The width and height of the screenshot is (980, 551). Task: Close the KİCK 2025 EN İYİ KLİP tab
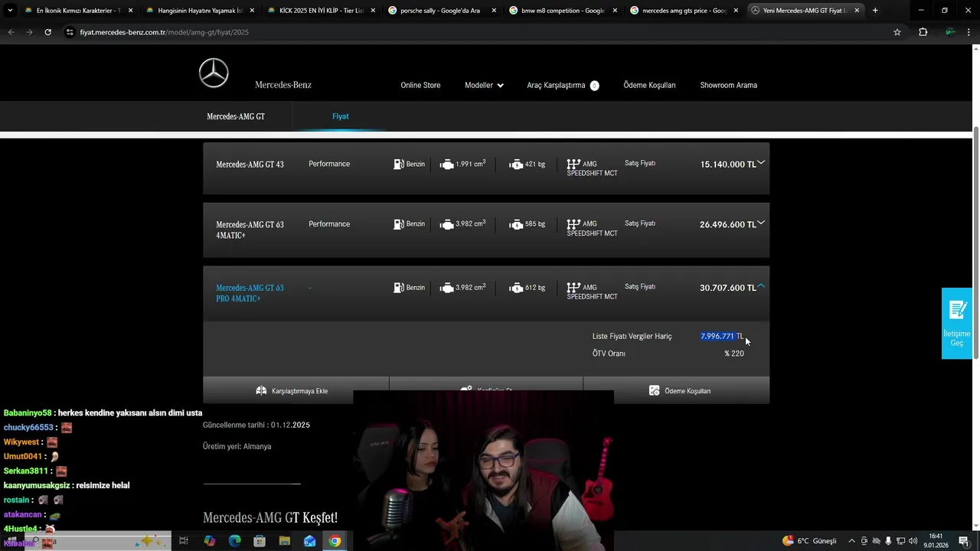(x=374, y=11)
